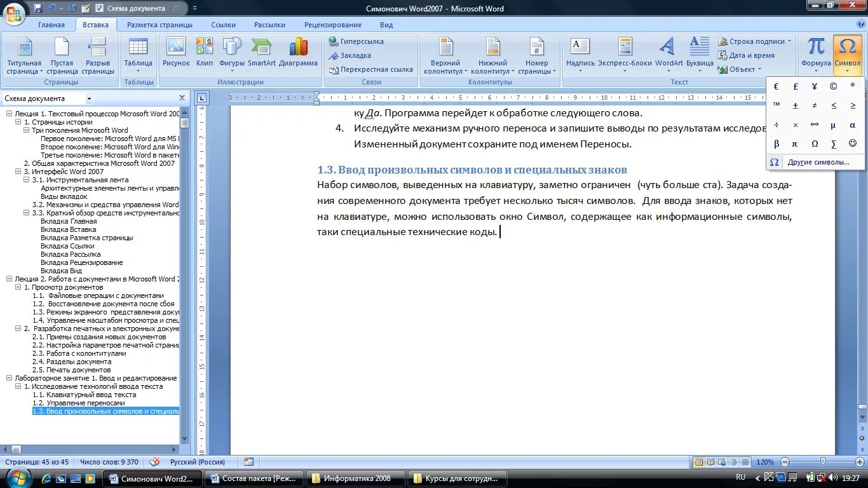Insert a blank page (Пустая страница)
The height and width of the screenshot is (488, 868).
[62, 56]
